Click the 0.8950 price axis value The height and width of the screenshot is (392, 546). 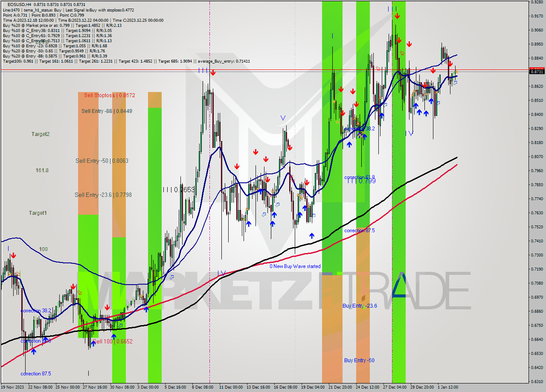click(x=536, y=44)
